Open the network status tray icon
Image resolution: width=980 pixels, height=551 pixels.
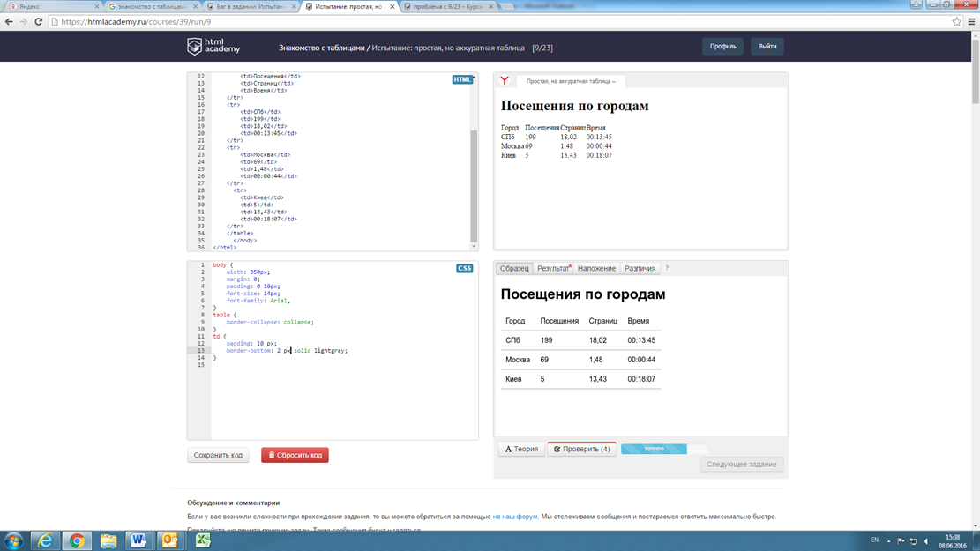click(913, 541)
